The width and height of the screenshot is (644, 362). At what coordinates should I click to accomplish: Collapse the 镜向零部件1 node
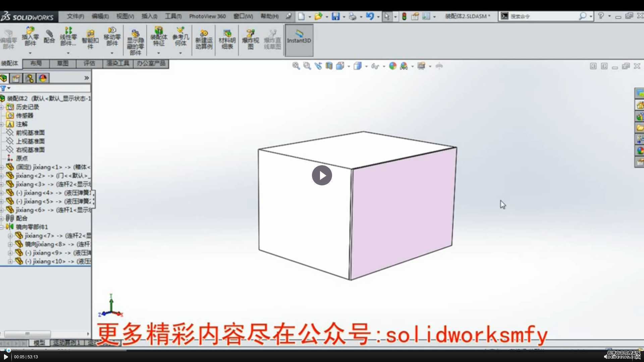(x=2, y=227)
